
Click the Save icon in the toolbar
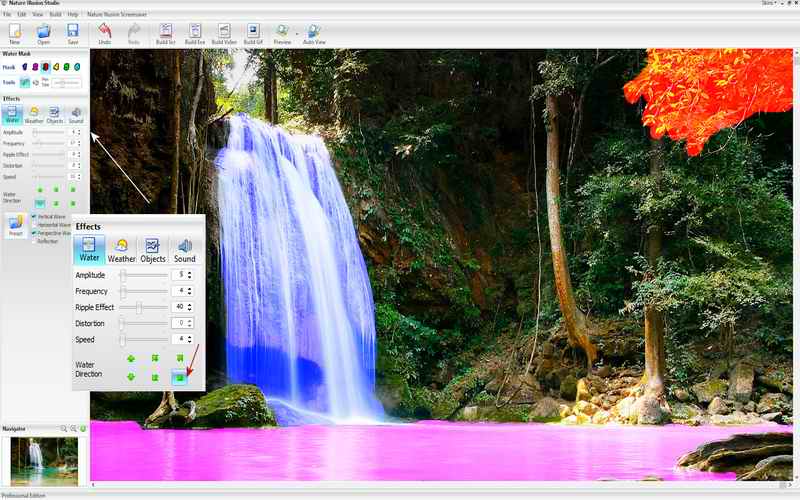[x=73, y=34]
